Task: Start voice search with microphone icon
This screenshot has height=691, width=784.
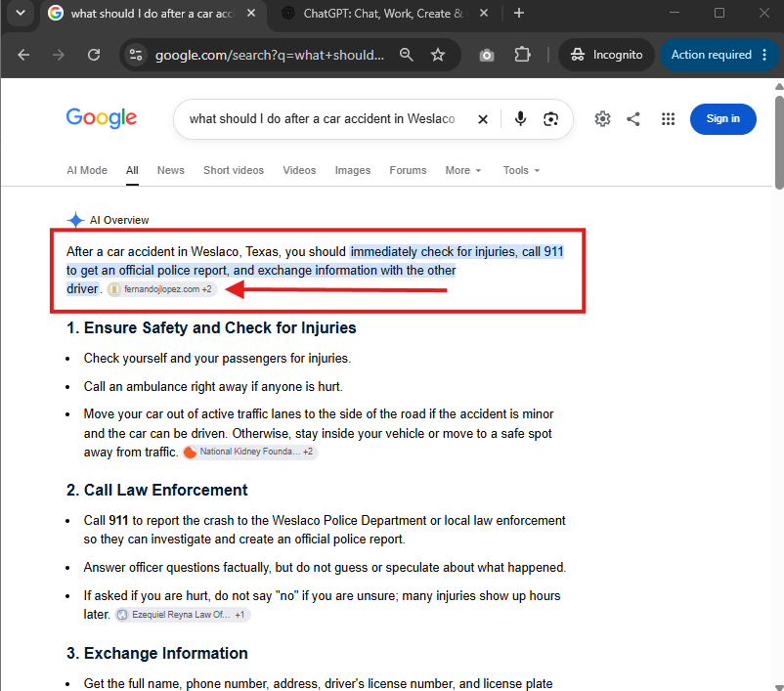Action: (520, 119)
